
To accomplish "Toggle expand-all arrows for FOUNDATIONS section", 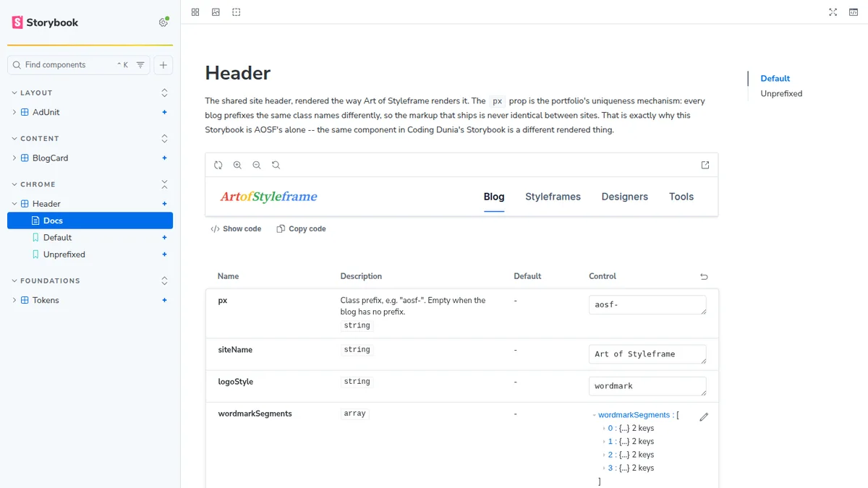I will click(x=164, y=281).
